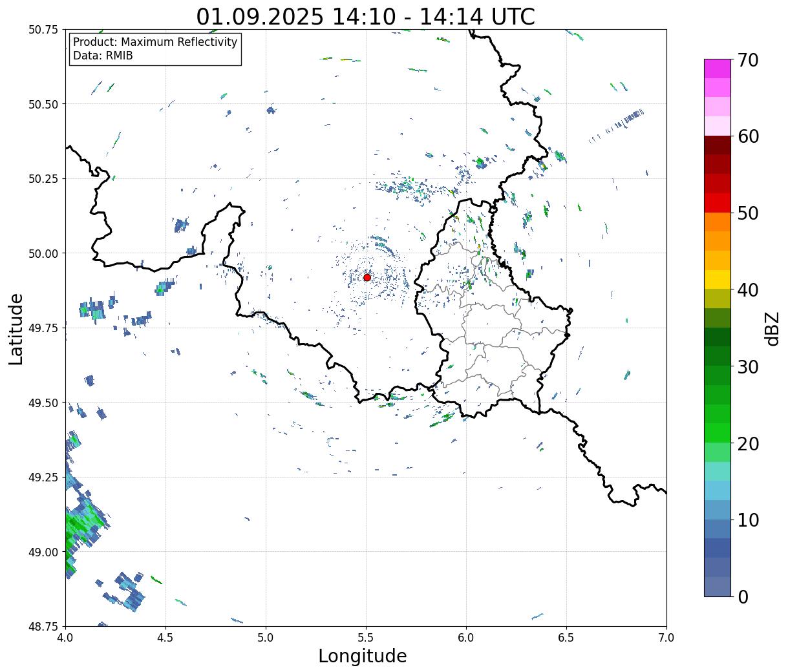
Task: Click the longitude tick label '5.5'
Action: click(366, 638)
